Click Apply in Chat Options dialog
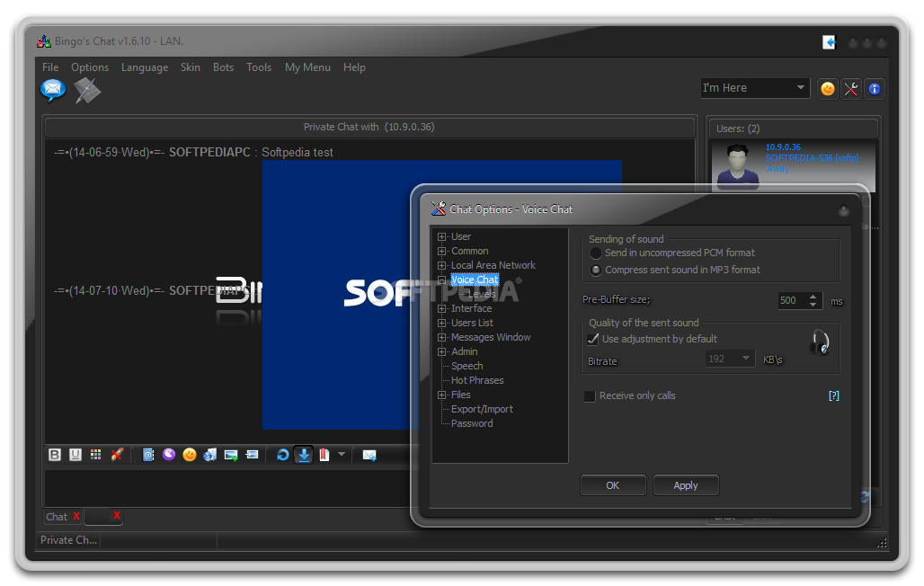 tap(685, 485)
